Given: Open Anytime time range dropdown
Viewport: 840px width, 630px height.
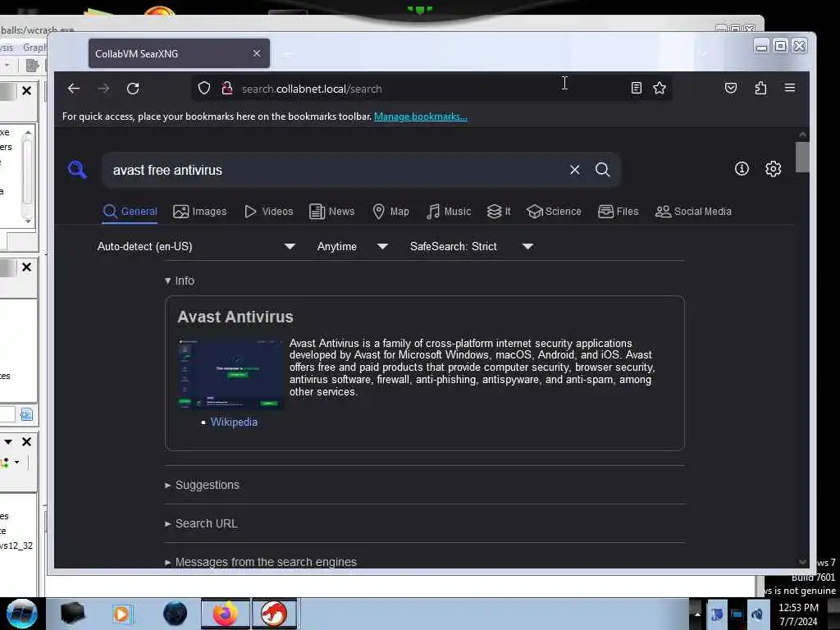Looking at the screenshot, I should point(352,246).
